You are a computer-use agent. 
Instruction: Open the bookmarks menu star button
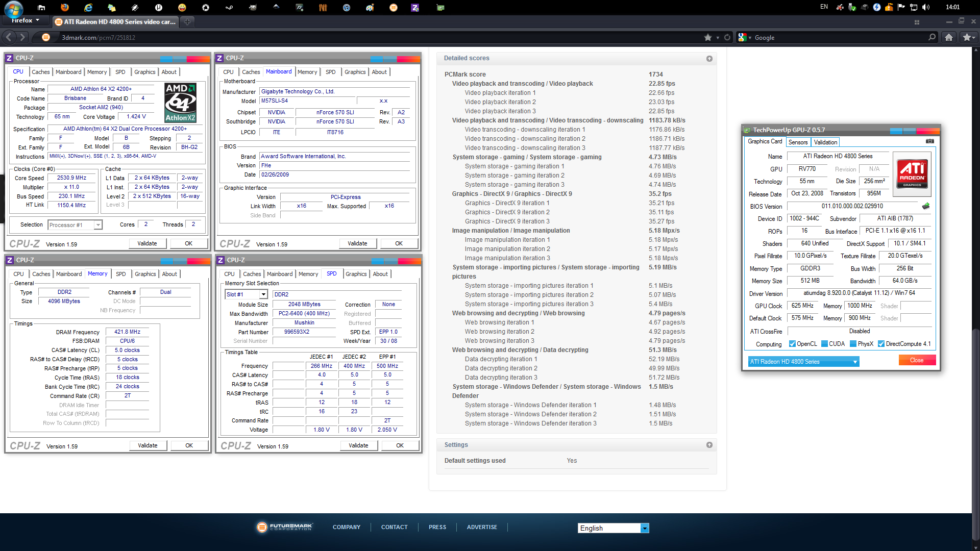968,37
